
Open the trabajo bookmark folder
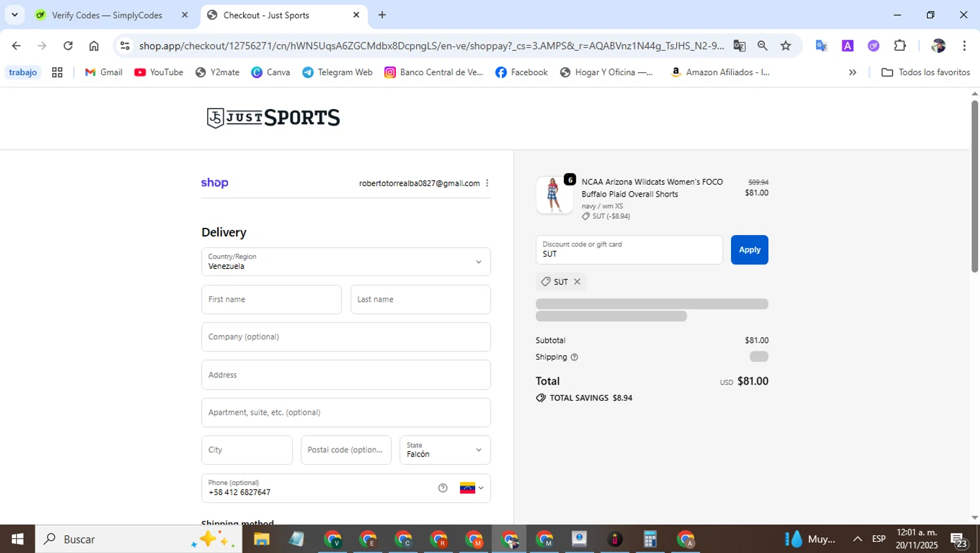pyautogui.click(x=23, y=72)
